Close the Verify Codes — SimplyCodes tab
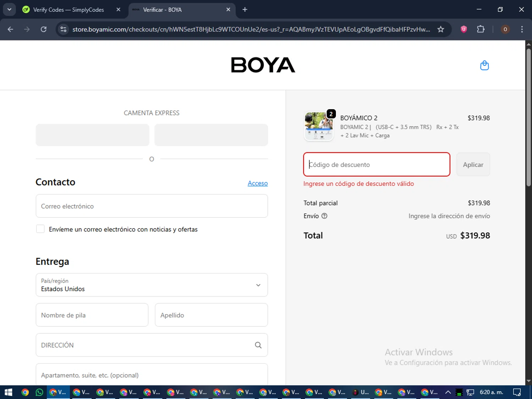532x399 pixels. pos(118,10)
